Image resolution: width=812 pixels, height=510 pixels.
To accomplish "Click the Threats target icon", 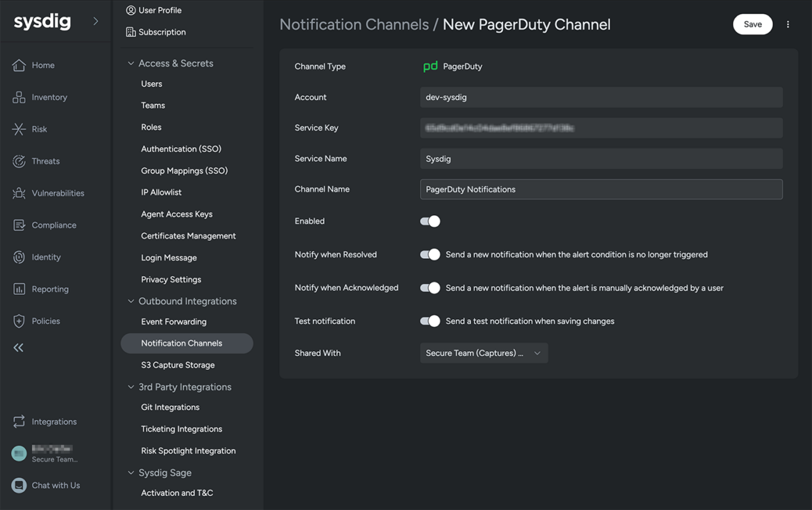I will click(19, 161).
